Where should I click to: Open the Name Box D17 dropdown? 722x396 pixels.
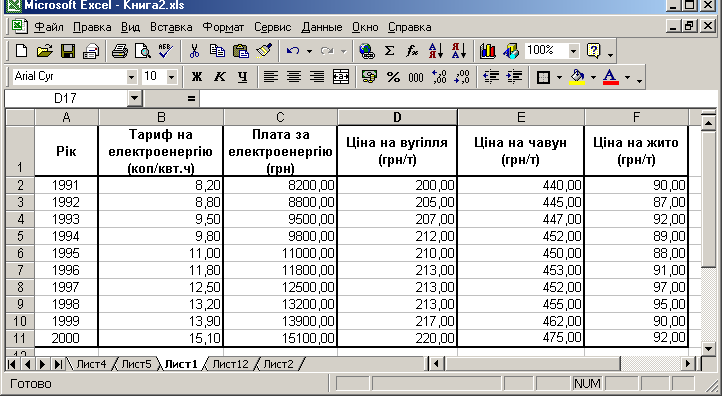click(134, 98)
